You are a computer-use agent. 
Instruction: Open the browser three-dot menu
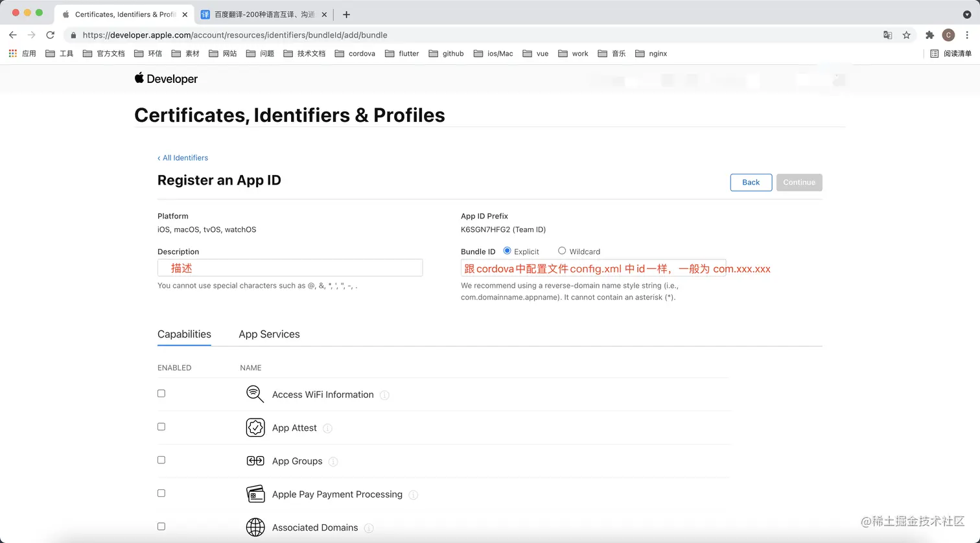pyautogui.click(x=967, y=35)
